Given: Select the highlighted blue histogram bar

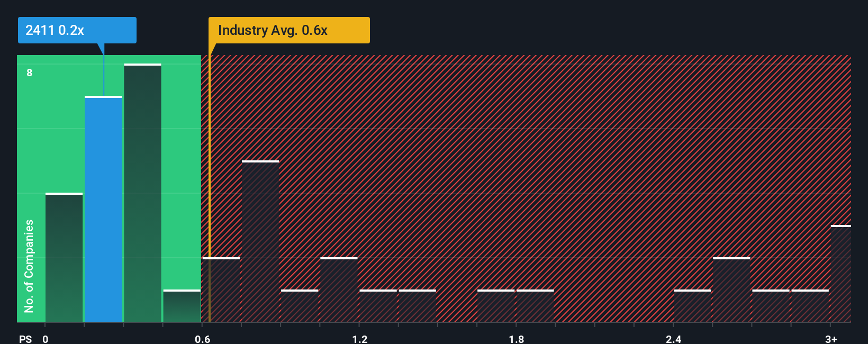Looking at the screenshot, I should click(103, 209).
